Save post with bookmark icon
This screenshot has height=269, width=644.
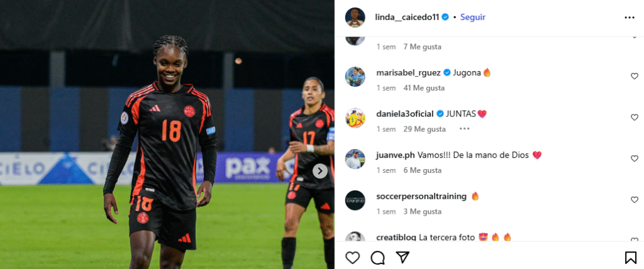tap(630, 258)
